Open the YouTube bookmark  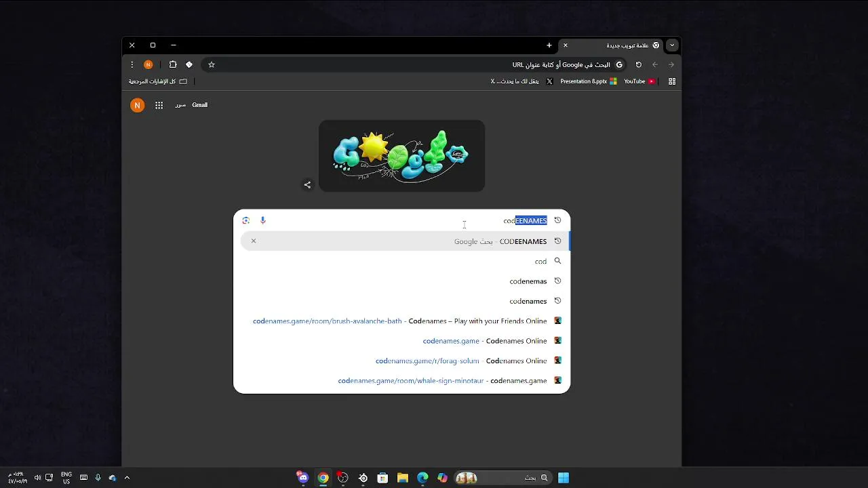639,81
